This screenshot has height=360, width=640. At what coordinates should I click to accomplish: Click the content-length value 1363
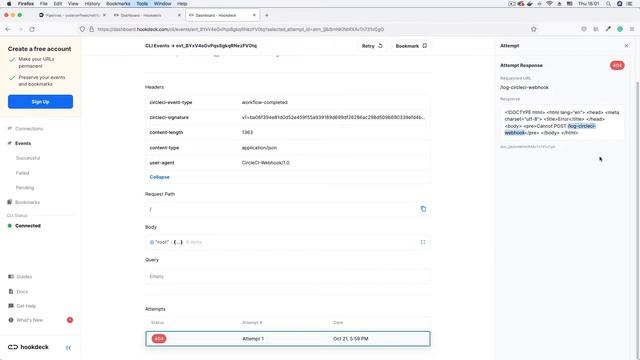pos(247,133)
